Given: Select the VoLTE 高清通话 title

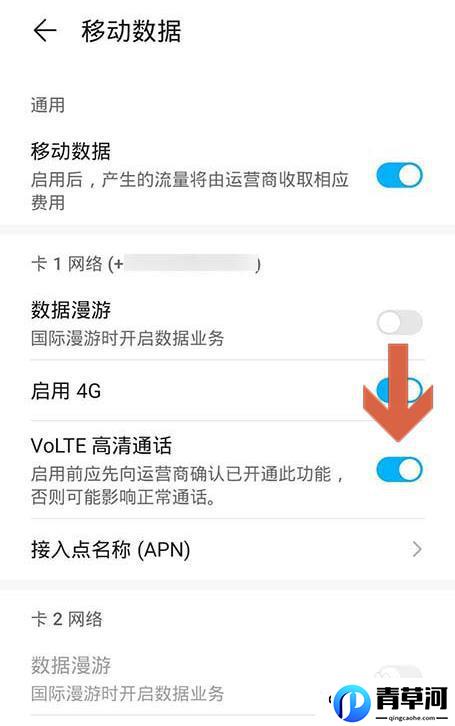Looking at the screenshot, I should pyautogui.click(x=101, y=446).
